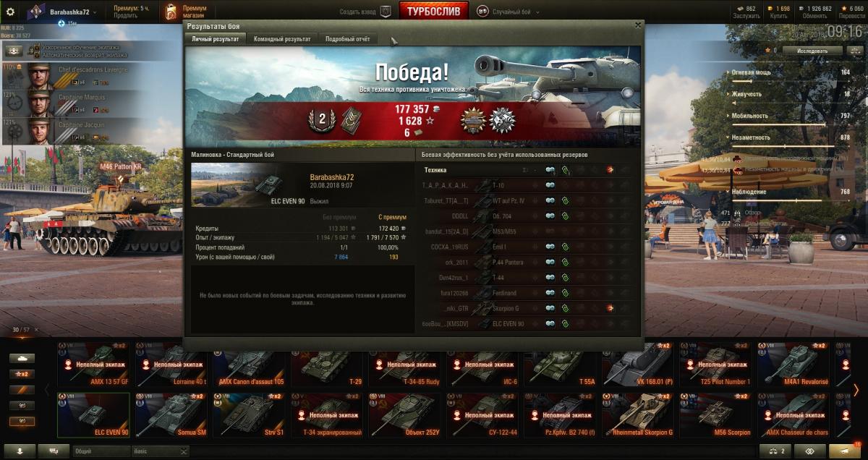Open the chat channels icon at the bottom left
The height and width of the screenshot is (460, 868).
coord(54,451)
